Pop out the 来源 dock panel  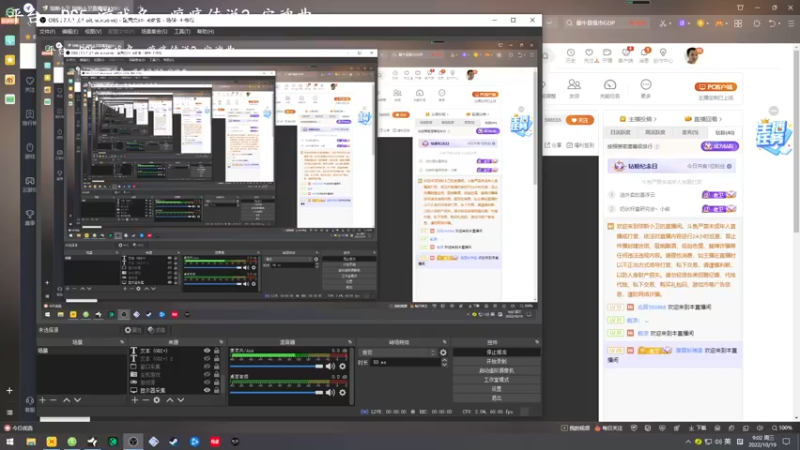pyautogui.click(x=221, y=342)
